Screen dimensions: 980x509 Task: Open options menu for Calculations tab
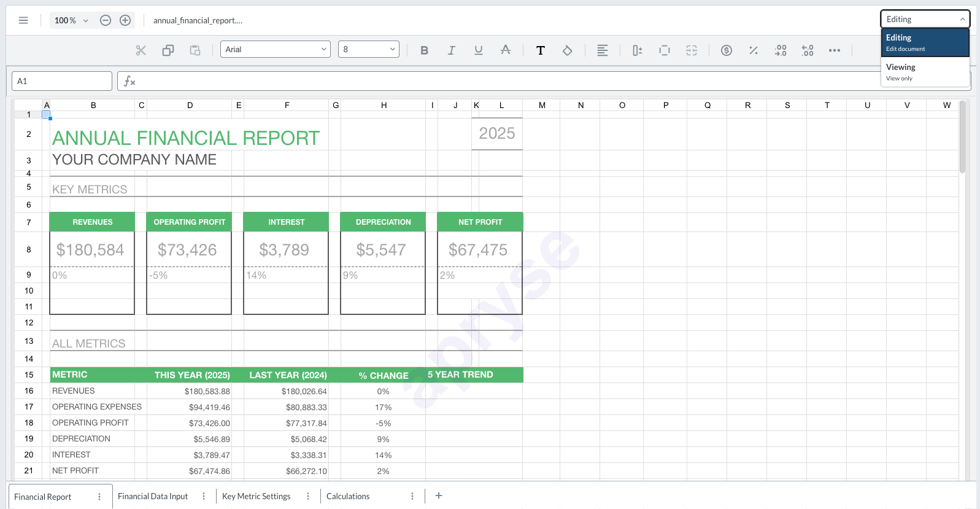pyautogui.click(x=412, y=496)
